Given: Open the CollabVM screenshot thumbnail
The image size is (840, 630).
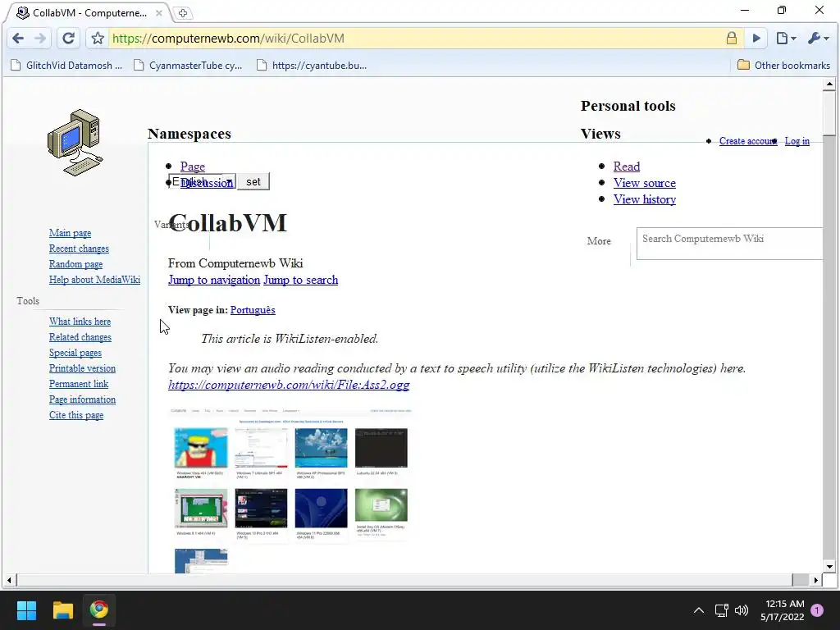Looking at the screenshot, I should (290, 491).
